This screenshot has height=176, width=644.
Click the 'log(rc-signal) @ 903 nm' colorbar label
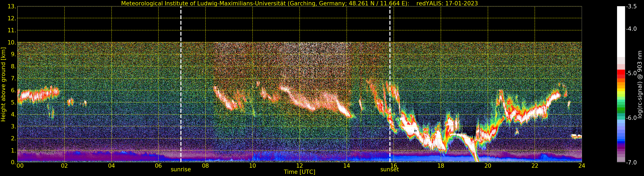point(640,84)
